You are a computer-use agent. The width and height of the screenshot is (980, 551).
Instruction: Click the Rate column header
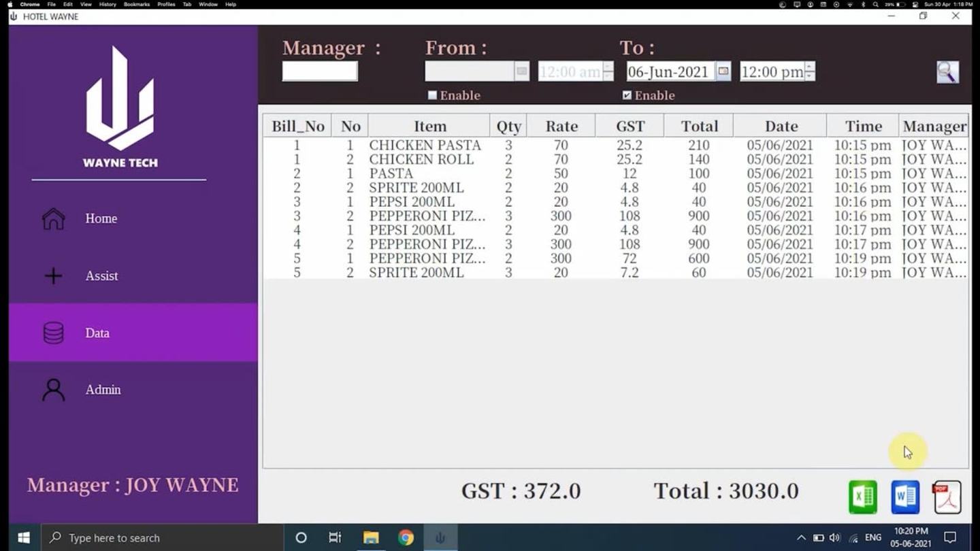(x=561, y=126)
